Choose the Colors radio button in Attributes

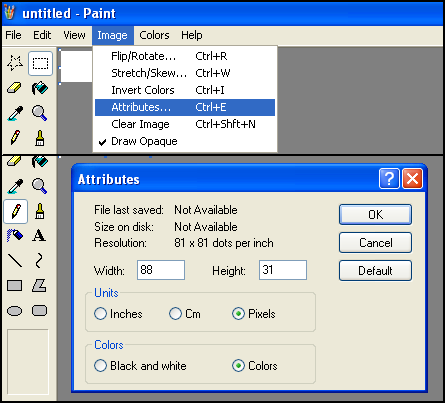[x=238, y=366]
